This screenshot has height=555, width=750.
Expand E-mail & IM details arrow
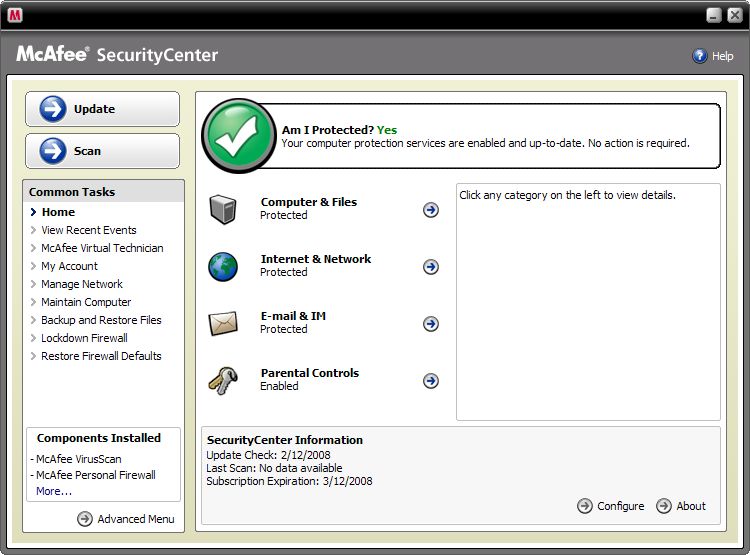pos(431,324)
